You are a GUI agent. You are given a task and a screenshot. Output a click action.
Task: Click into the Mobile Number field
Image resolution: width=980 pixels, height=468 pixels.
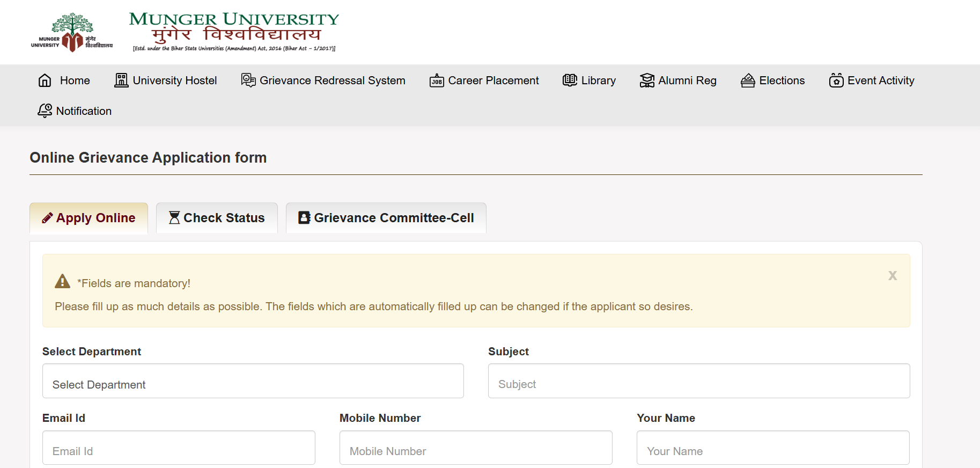tap(476, 448)
